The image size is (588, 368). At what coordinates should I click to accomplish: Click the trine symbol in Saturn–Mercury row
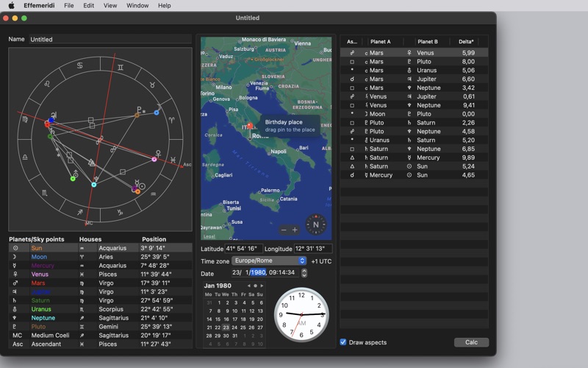pyautogui.click(x=352, y=158)
